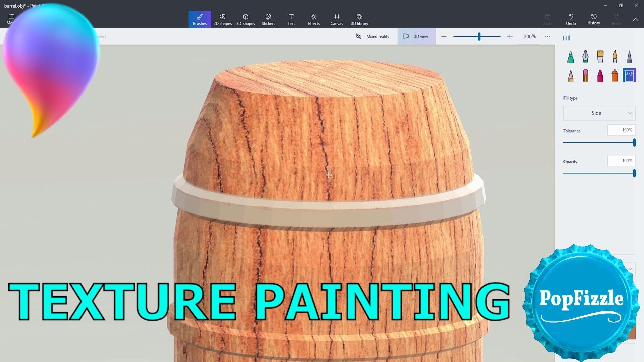This screenshot has height=362, width=644.
Task: Zoom out with the minus button
Action: click(444, 36)
